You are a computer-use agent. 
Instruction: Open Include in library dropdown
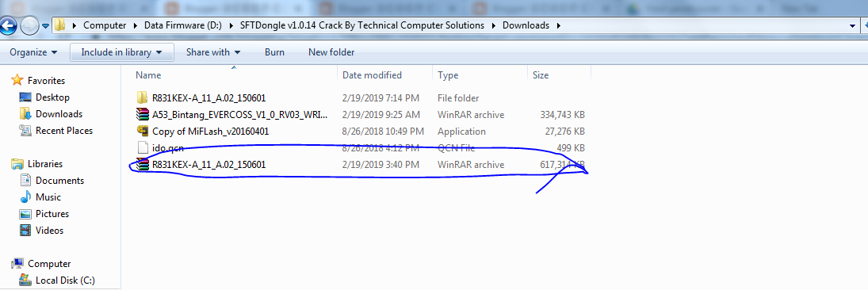coord(122,52)
